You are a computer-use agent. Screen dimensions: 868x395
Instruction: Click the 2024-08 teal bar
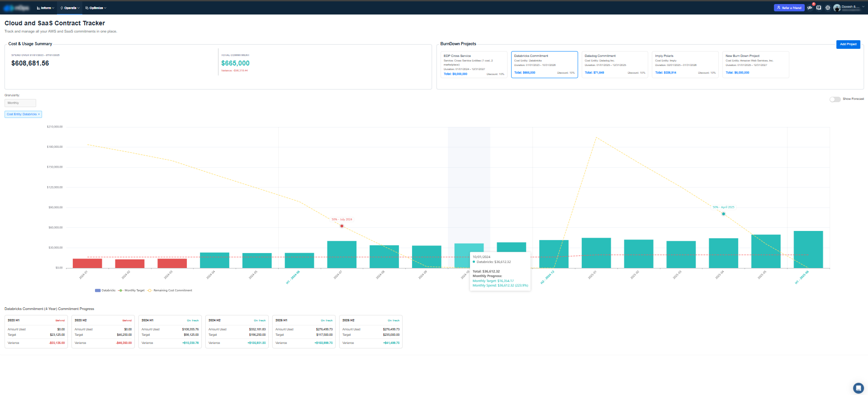(x=384, y=257)
